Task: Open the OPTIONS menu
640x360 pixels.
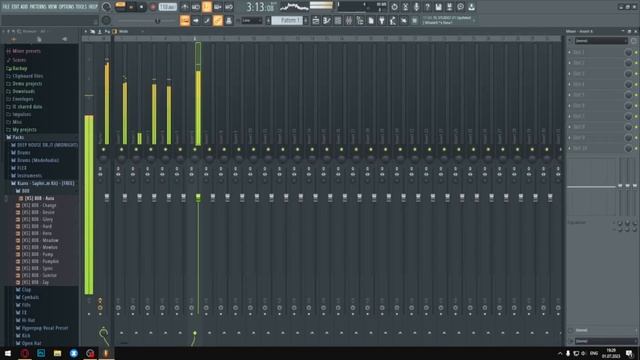Action: pos(66,7)
